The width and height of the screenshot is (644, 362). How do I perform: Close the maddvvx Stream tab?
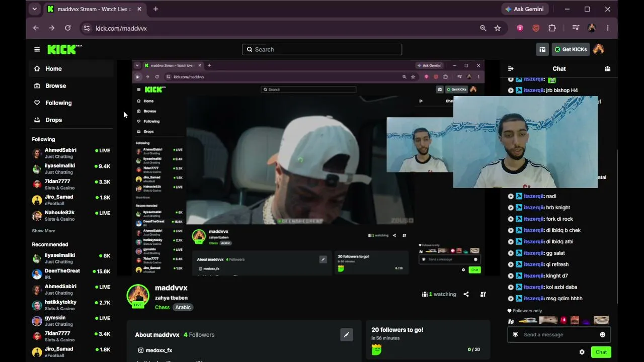(x=139, y=9)
